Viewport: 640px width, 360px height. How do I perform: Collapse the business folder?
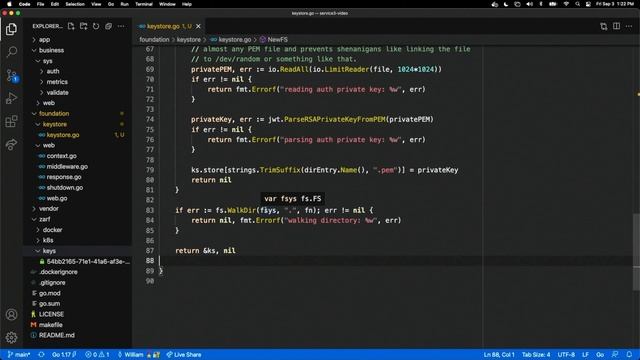point(51,50)
